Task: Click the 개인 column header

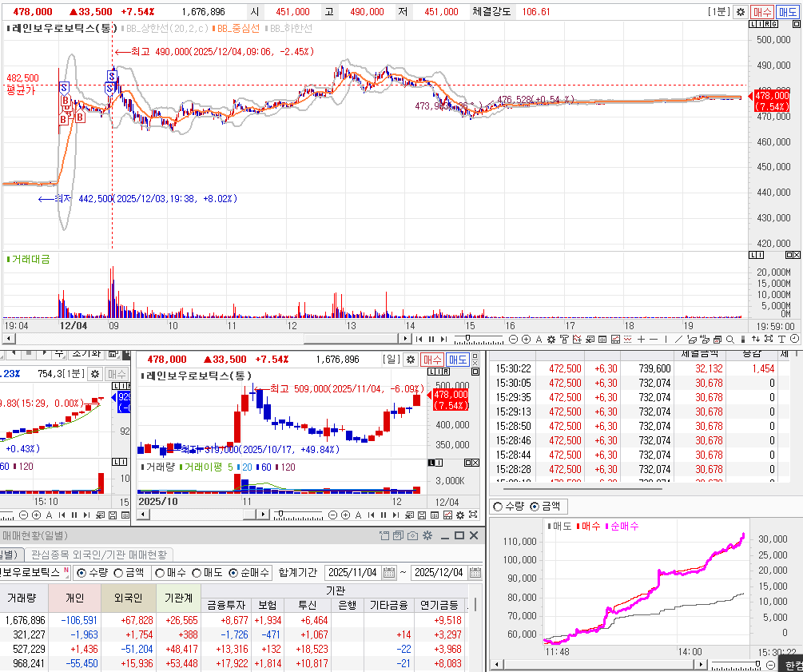Action: (75, 598)
